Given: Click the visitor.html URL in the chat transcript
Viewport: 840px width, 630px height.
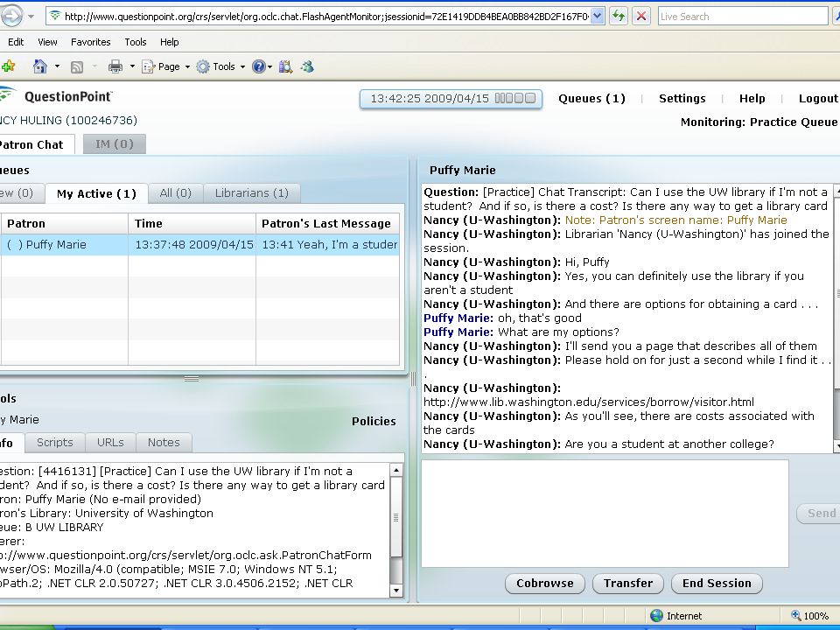Looking at the screenshot, I should click(589, 402).
